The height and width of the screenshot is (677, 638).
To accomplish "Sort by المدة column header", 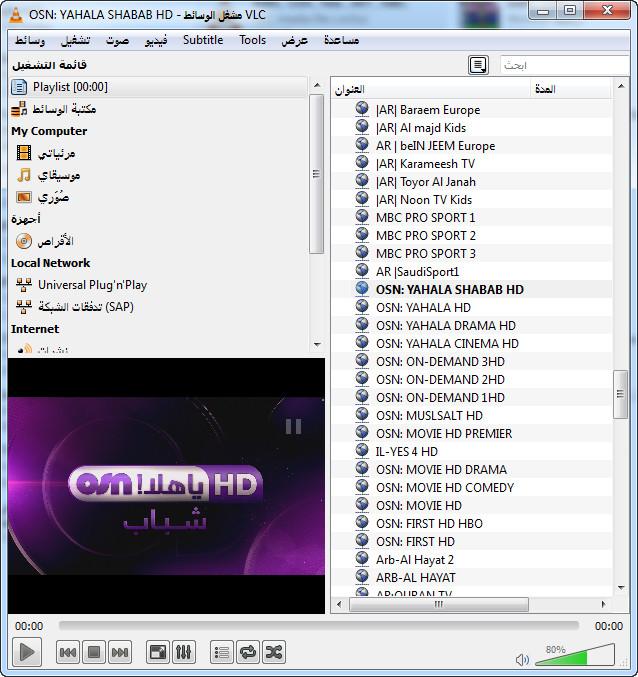I will pos(571,89).
